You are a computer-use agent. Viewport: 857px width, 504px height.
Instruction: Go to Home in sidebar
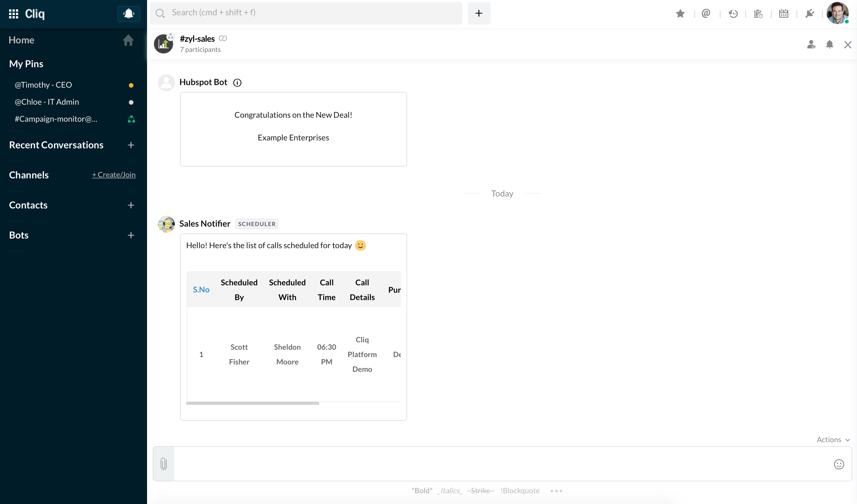[21, 40]
